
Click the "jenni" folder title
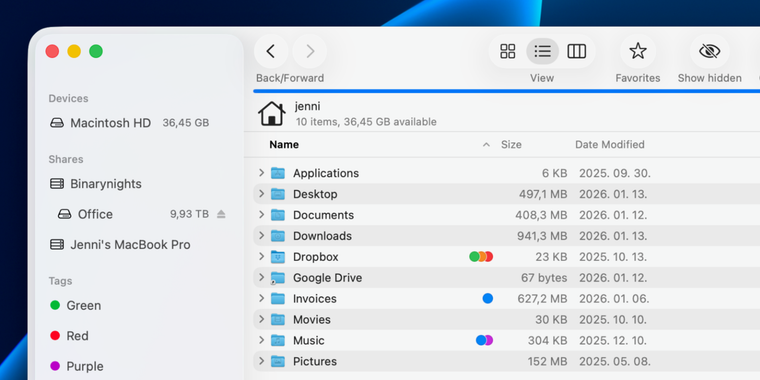coord(307,106)
